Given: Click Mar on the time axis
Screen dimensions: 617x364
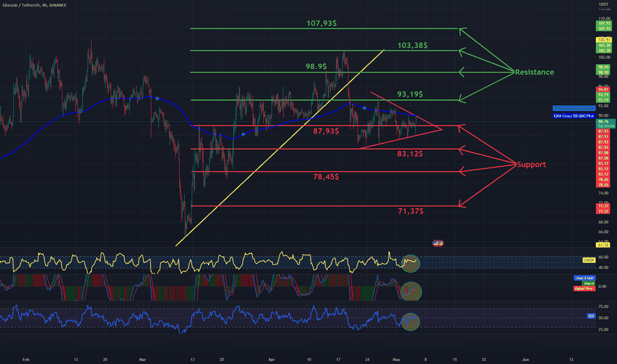Looking at the screenshot, I should (142, 359).
